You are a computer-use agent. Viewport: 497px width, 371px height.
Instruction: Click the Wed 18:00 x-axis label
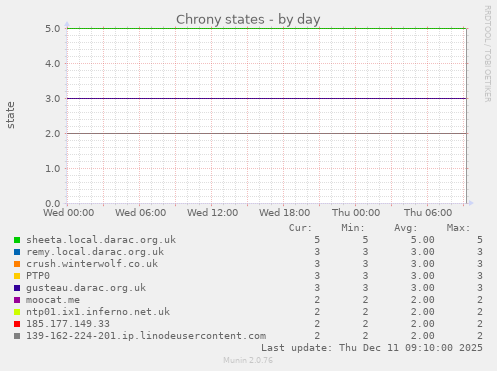[x=285, y=213]
